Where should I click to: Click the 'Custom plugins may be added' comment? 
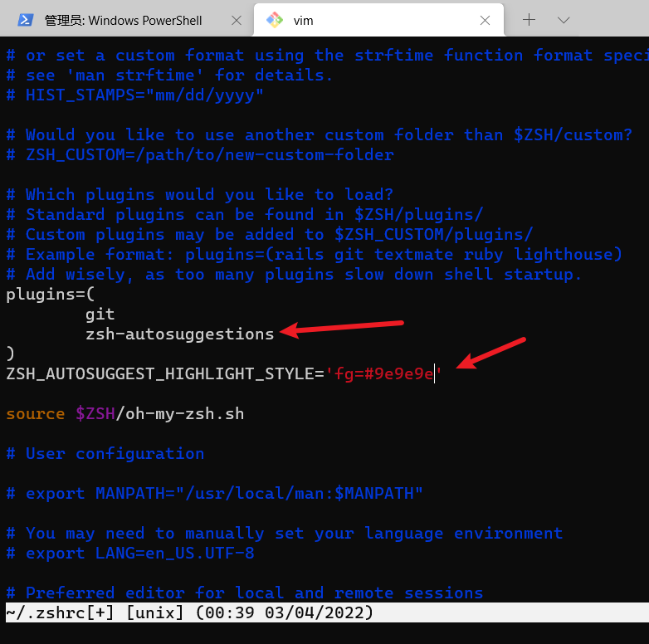click(270, 234)
